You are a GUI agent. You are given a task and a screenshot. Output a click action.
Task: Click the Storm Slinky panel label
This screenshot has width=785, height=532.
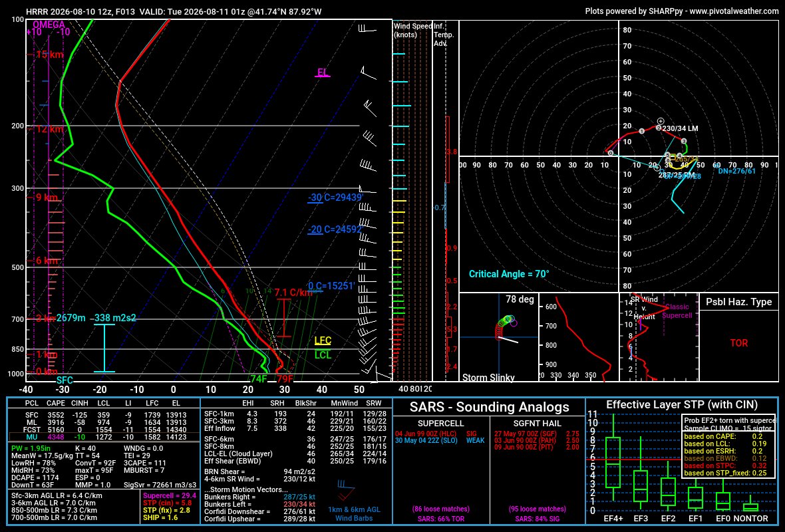488,377
